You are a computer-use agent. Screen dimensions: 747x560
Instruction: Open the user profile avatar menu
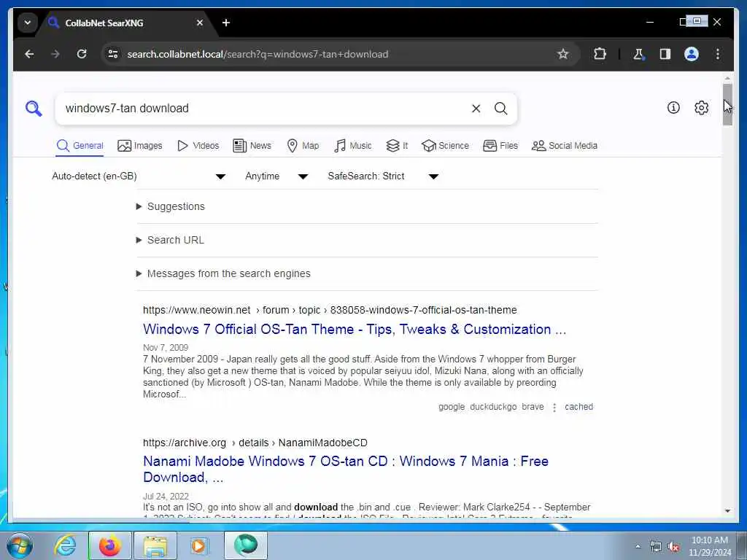coord(692,54)
